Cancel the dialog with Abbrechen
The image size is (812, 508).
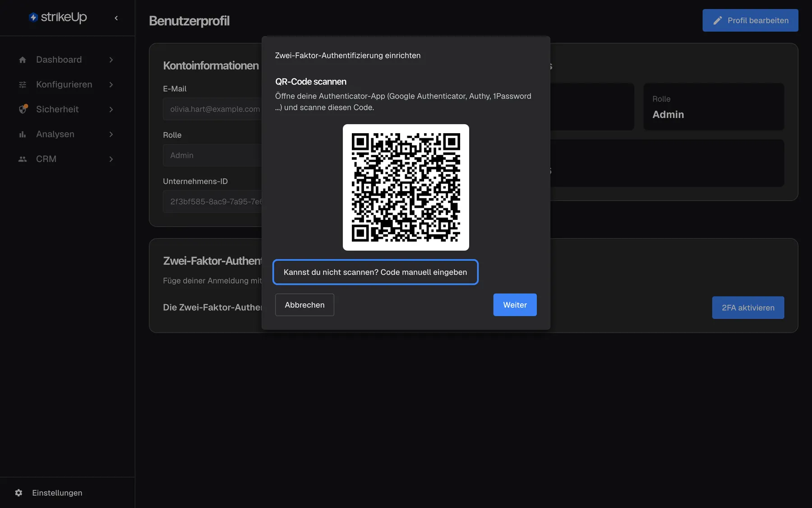tap(304, 305)
